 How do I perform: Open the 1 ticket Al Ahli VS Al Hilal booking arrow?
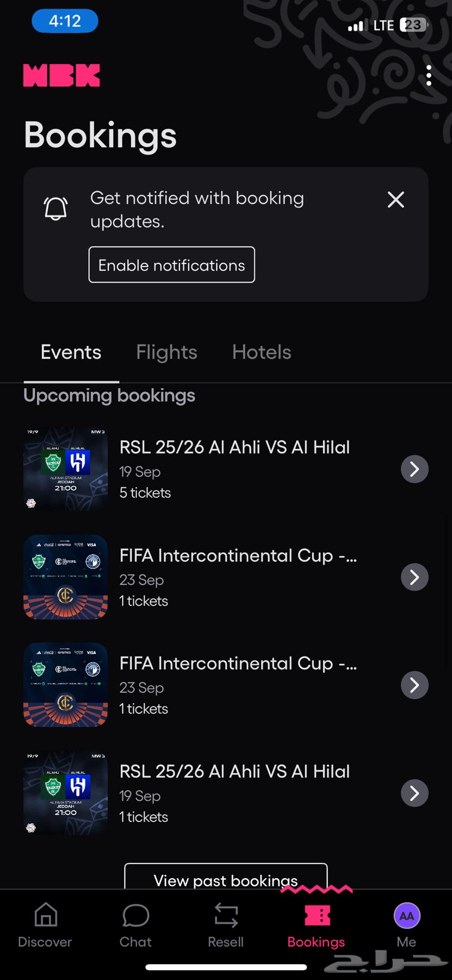[x=414, y=793]
